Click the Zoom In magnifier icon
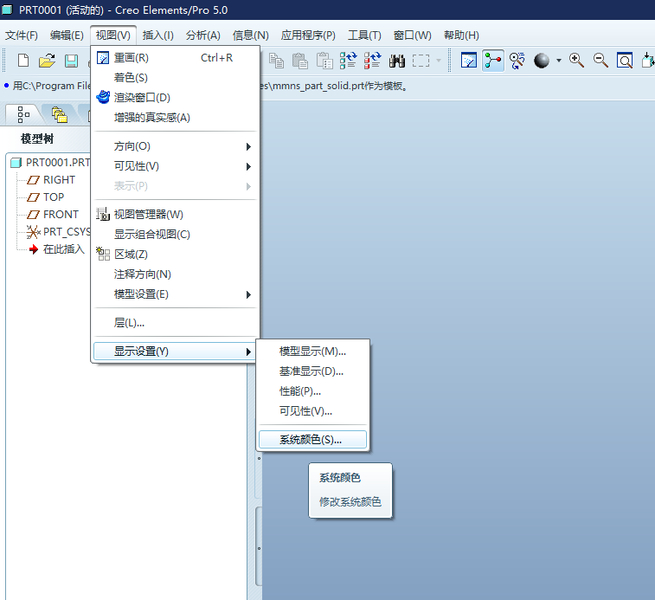This screenshot has width=655, height=600. [576, 61]
